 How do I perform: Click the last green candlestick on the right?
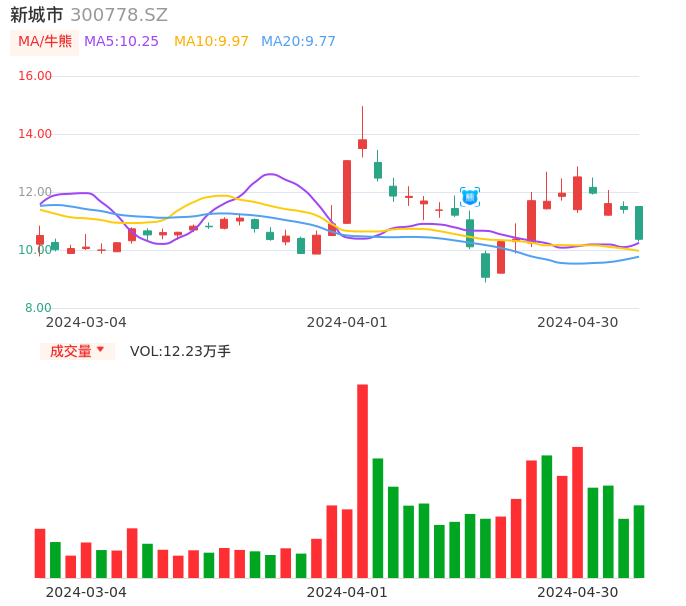tap(639, 223)
